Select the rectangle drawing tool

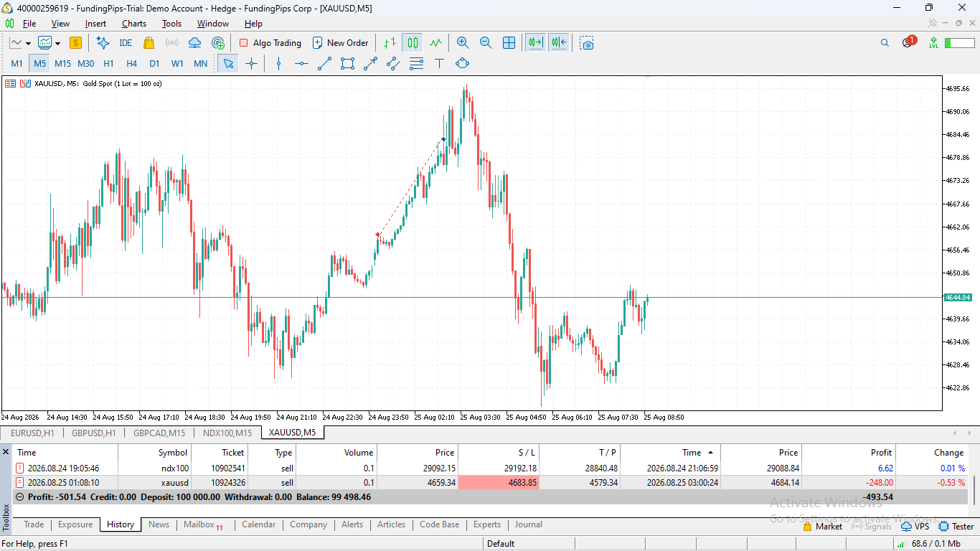click(347, 63)
